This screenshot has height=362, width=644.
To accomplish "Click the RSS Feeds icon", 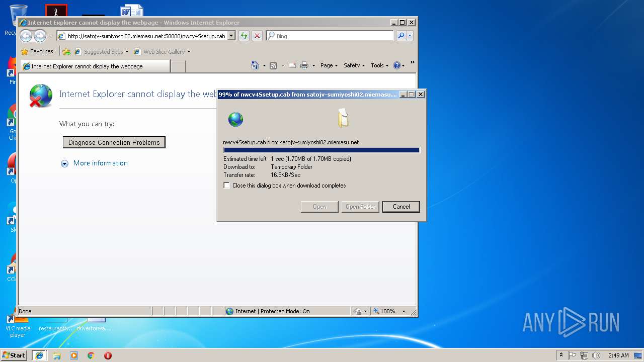I will click(273, 65).
